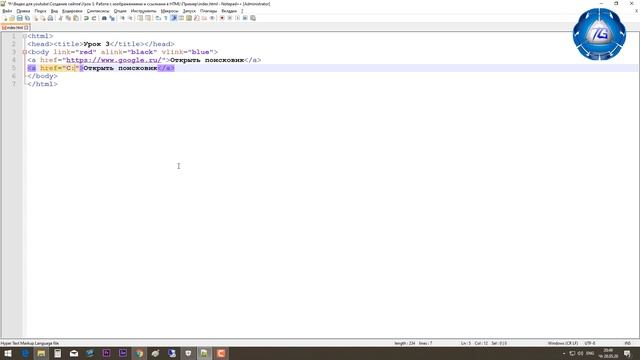
Task: Show the Document Map panel
Action: coord(189,18)
